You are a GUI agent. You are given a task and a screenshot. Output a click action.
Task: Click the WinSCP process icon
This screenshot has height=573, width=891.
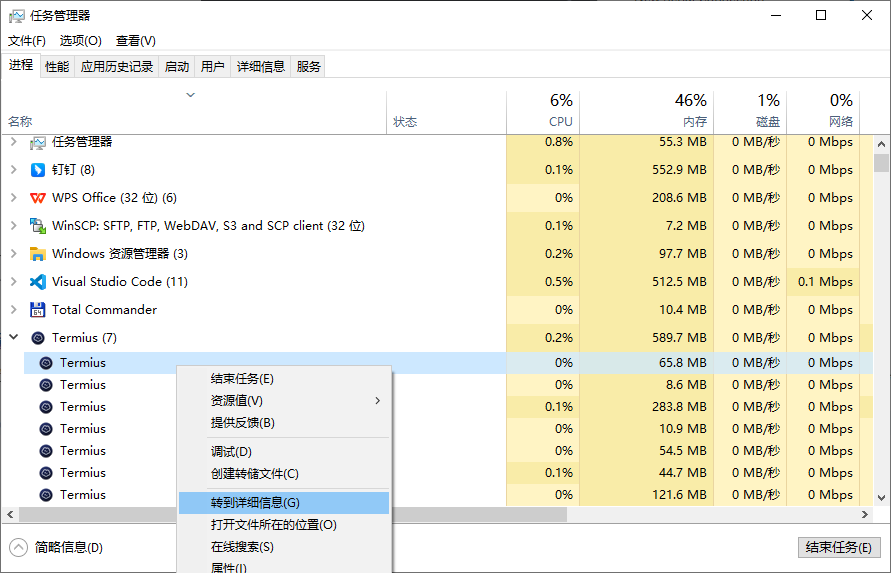coord(38,226)
